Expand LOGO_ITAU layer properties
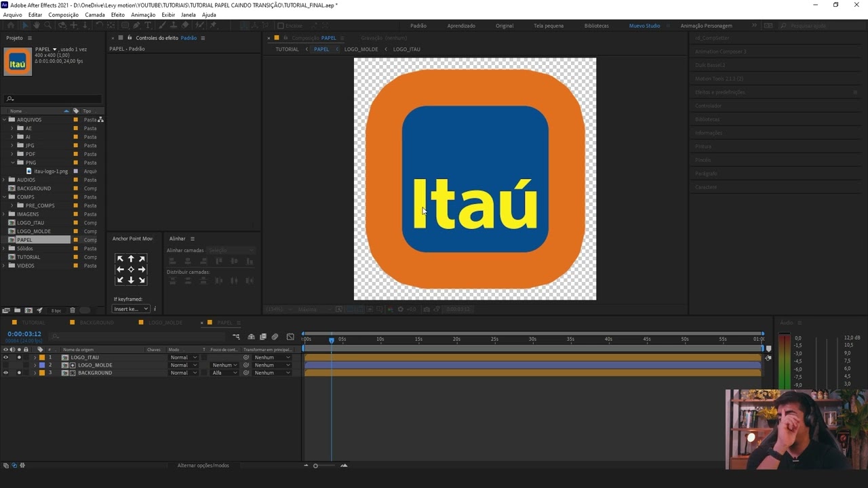Image resolution: width=868 pixels, height=488 pixels. (35, 357)
